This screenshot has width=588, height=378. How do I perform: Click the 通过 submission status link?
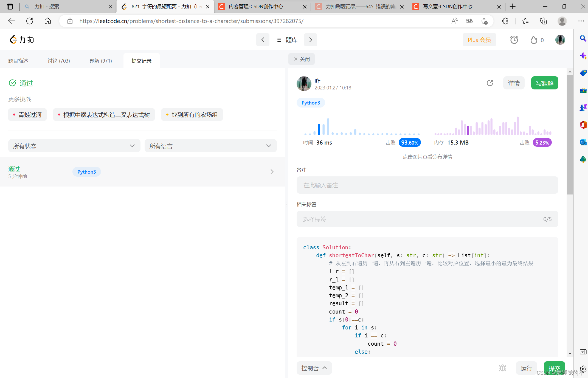click(14, 169)
